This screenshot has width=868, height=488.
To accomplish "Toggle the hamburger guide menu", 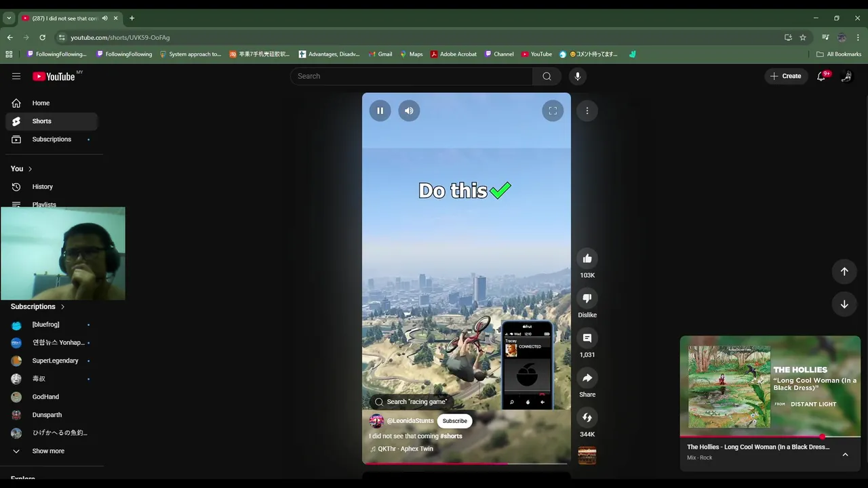I will coord(16,77).
